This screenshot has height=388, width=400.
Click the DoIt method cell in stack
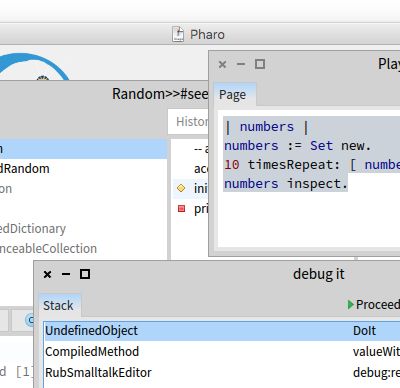364,331
